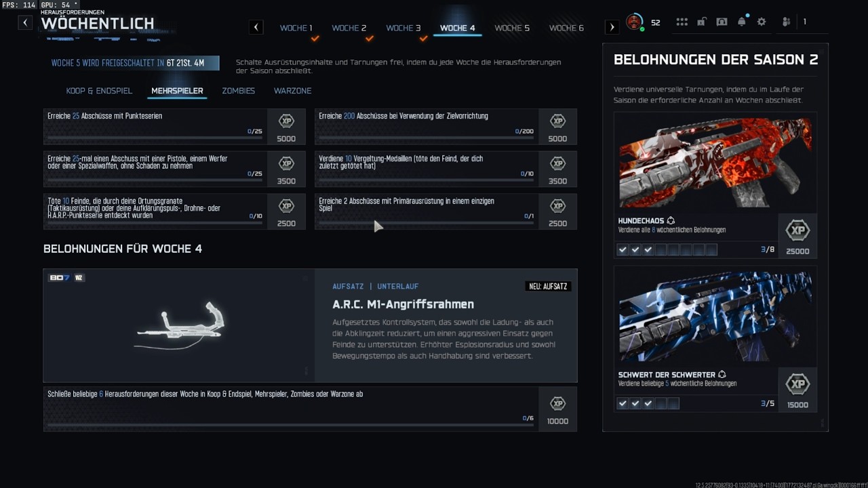Click first checked box in Schwert tracker
The width and height of the screenshot is (868, 488).
(x=623, y=404)
